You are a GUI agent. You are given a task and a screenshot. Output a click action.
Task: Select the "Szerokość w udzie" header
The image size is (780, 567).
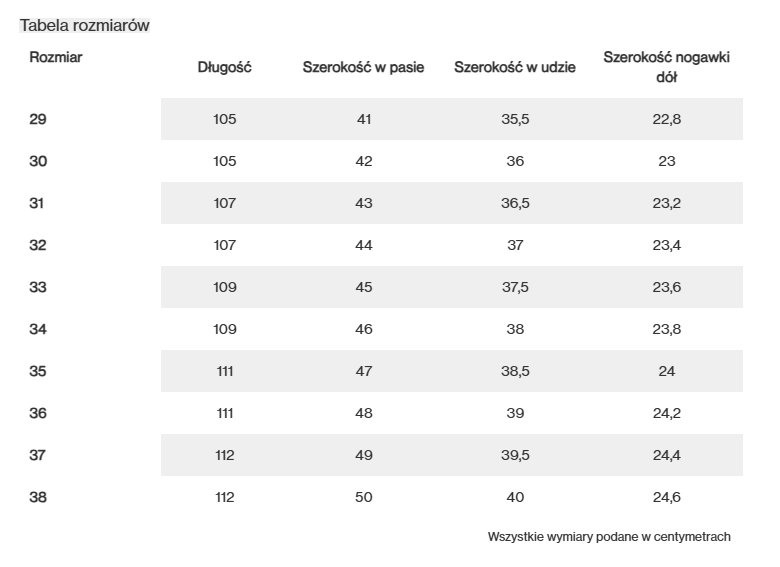click(515, 68)
